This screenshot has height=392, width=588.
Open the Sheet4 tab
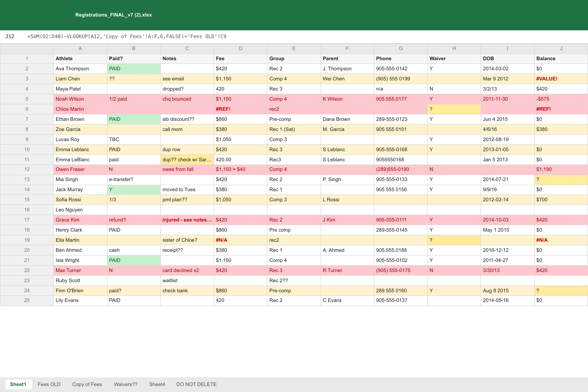[157, 384]
